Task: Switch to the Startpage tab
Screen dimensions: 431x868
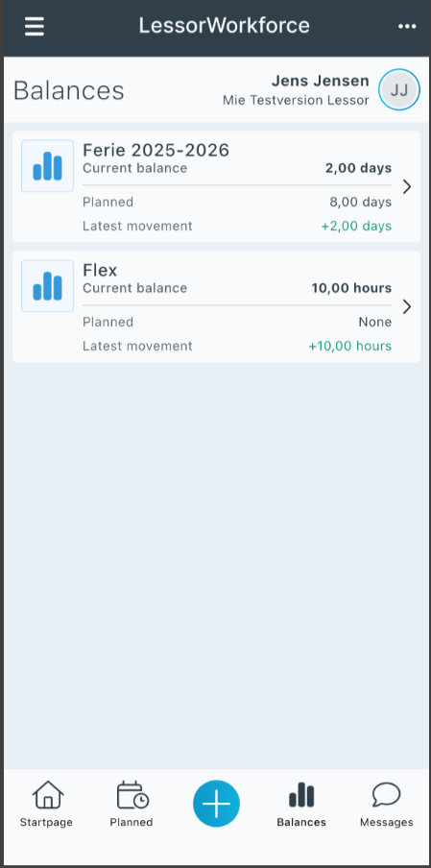Action: pos(46,804)
